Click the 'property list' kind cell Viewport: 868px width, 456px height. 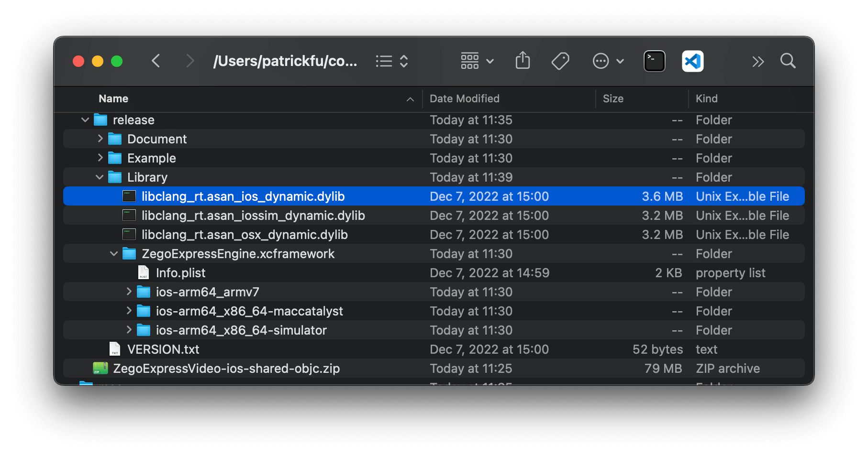(730, 273)
